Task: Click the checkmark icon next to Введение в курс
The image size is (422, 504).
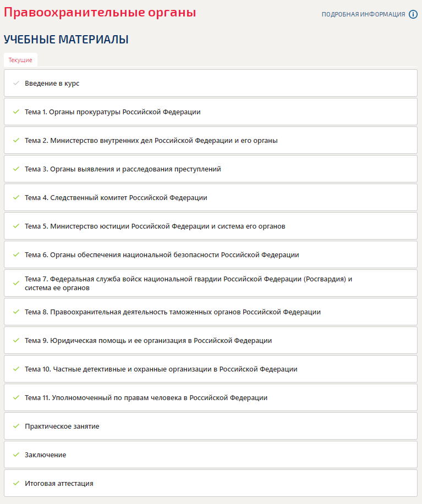Action: point(16,83)
